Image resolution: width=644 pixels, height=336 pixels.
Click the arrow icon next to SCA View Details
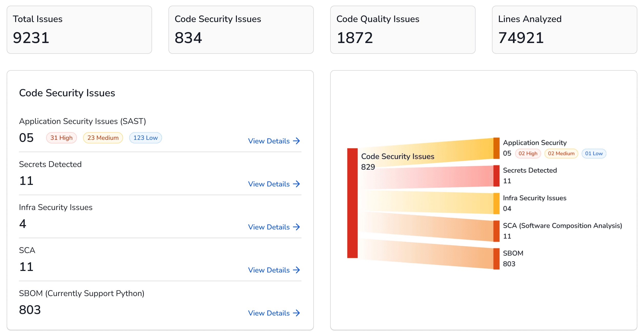[x=297, y=270]
